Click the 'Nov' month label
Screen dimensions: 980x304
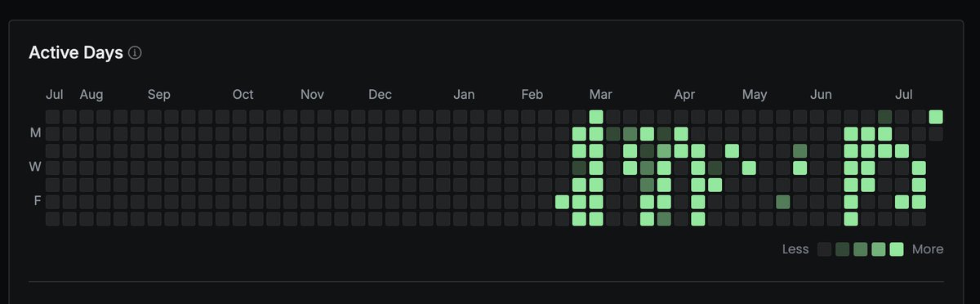(x=312, y=95)
